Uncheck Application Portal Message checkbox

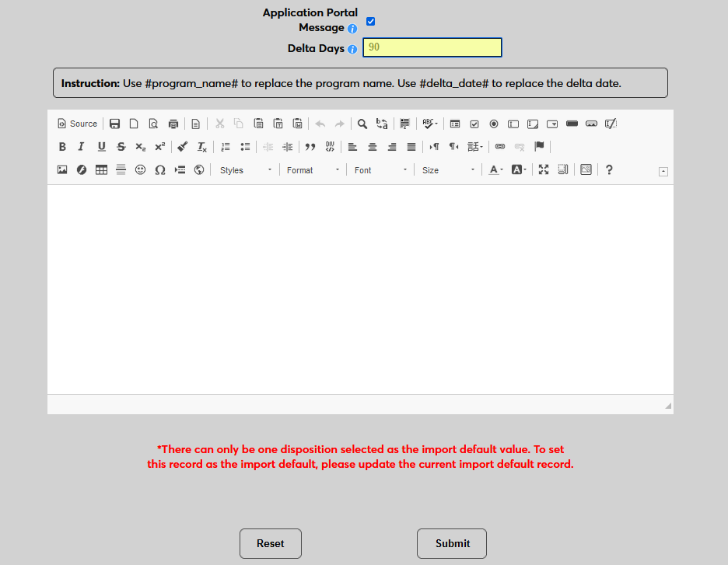click(370, 21)
